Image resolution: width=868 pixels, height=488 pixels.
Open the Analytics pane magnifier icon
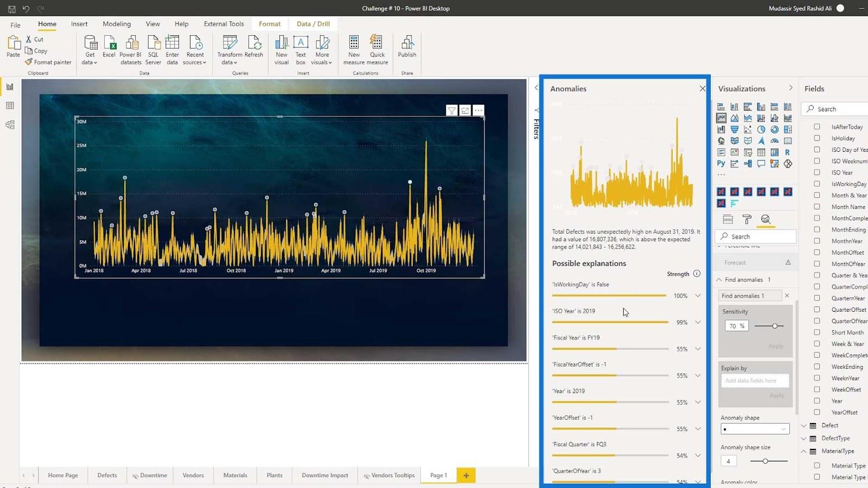[765, 219]
